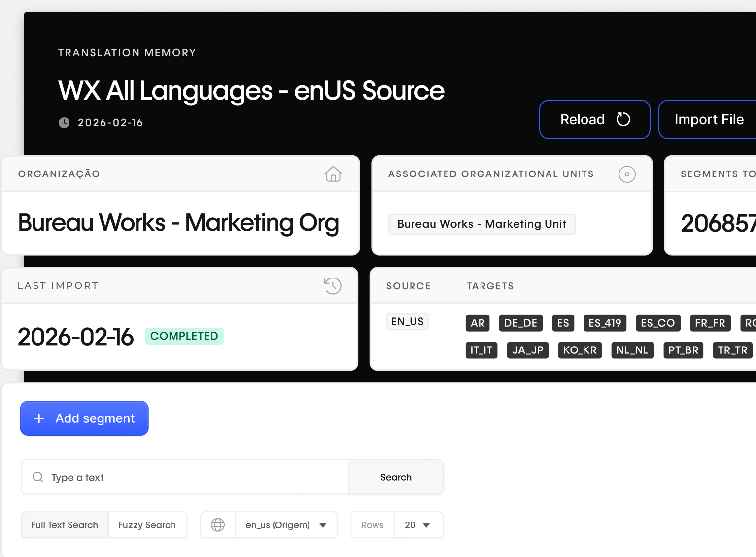
Task: Click the Search button
Action: pyautogui.click(x=396, y=477)
